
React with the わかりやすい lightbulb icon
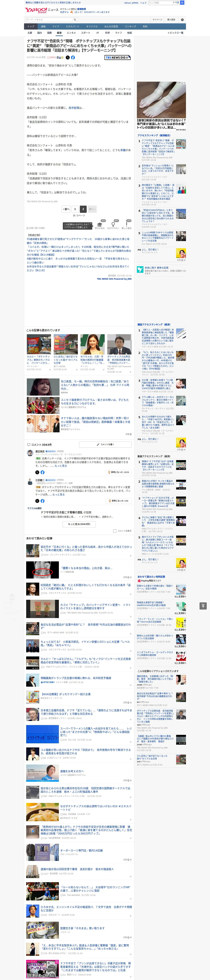click(113, 225)
